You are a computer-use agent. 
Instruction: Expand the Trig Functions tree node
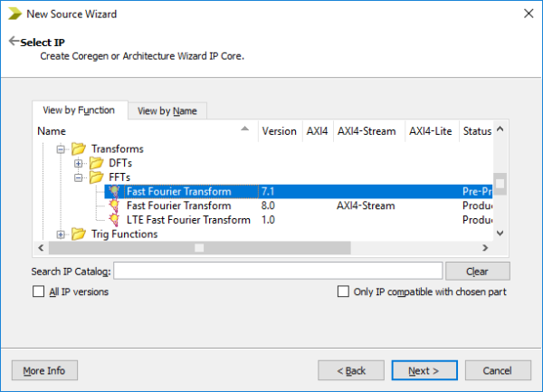(x=62, y=234)
